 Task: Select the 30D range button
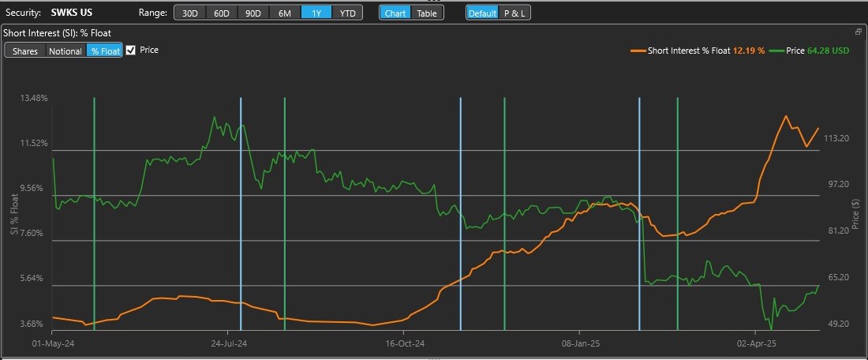point(190,13)
